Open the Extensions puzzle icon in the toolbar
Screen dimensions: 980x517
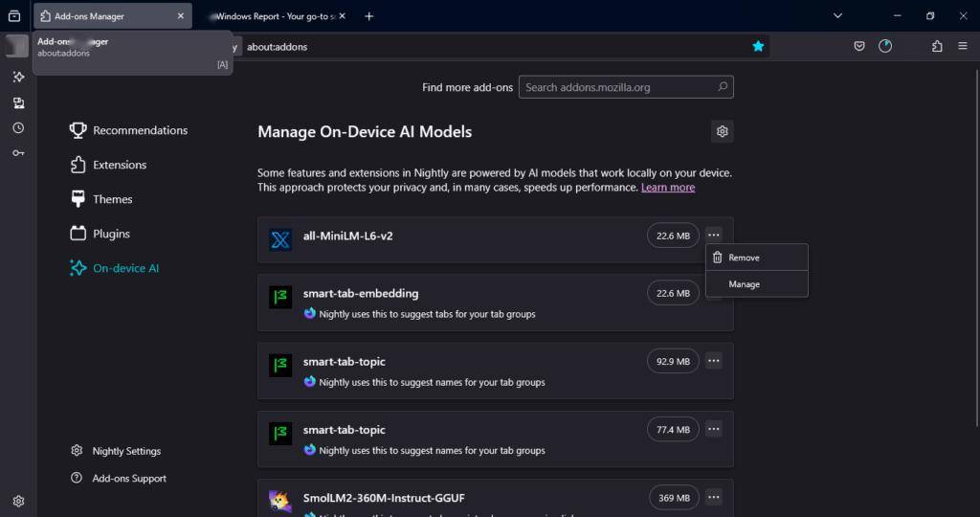point(937,46)
